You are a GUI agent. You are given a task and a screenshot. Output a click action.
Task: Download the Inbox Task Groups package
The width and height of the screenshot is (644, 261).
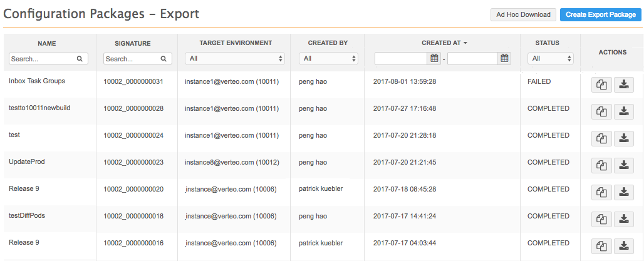click(x=623, y=84)
